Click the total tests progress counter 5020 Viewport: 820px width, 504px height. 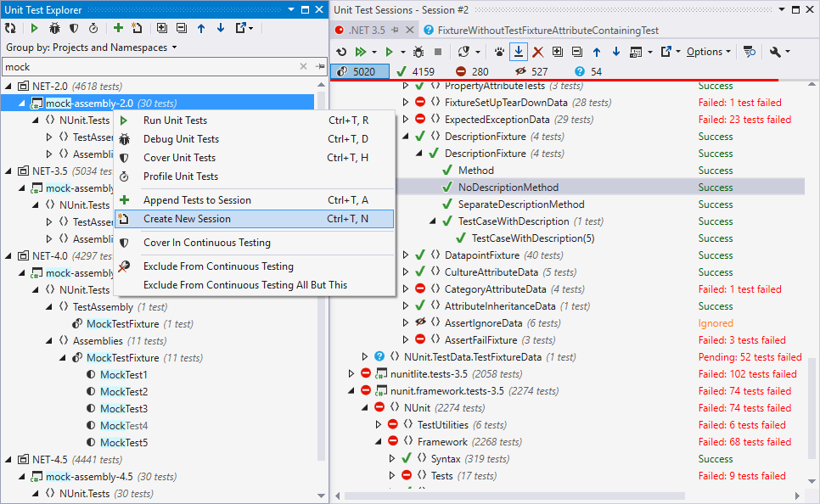coord(359,72)
